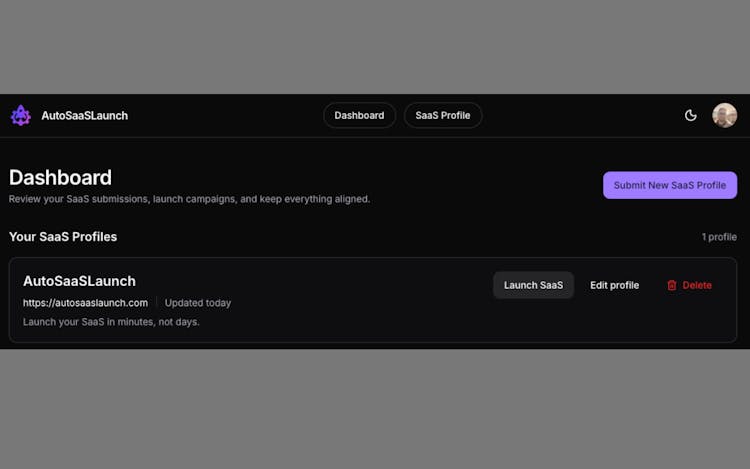
Task: Click the red trash can icon
Action: [x=672, y=285]
